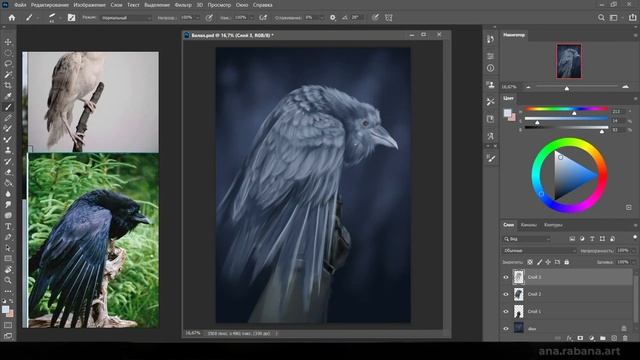Screen dimensions: 640x360
Task: Open the flow dropdown in options bar
Action: (x=251, y=18)
